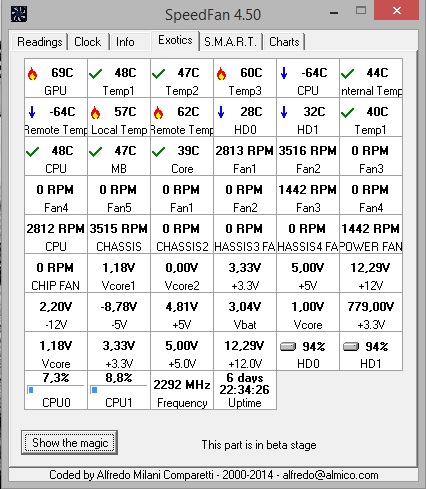This screenshot has width=426, height=489.
Task: Select the 2813 RPM Fan1 cell
Action: [x=245, y=156]
